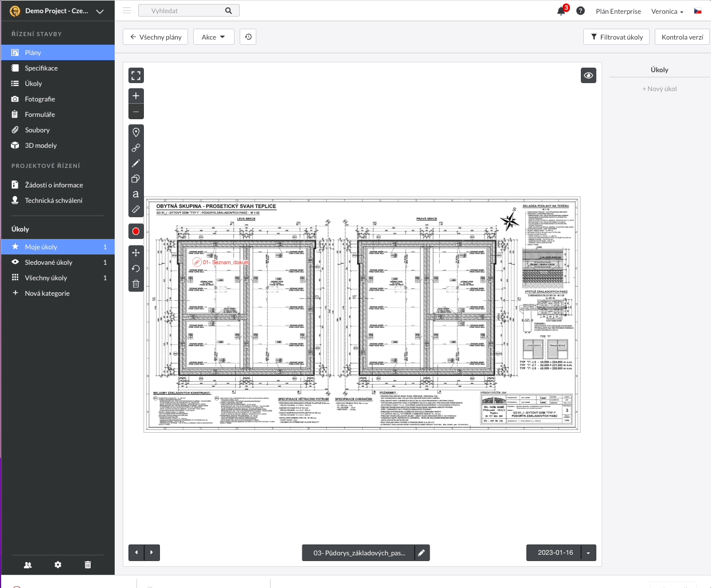The height and width of the screenshot is (588, 711).
Task: Pick the text annotation 'a' tool
Action: point(136,194)
